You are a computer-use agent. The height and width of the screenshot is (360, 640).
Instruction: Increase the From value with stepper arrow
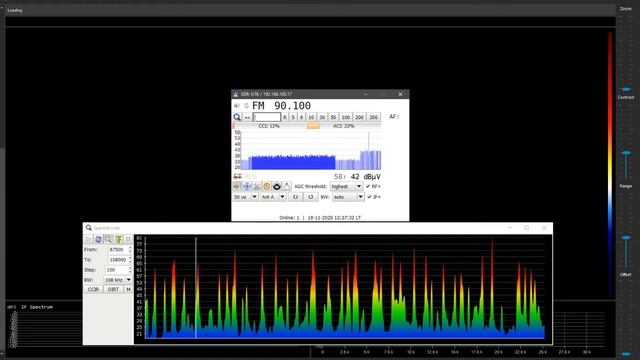pos(130,247)
